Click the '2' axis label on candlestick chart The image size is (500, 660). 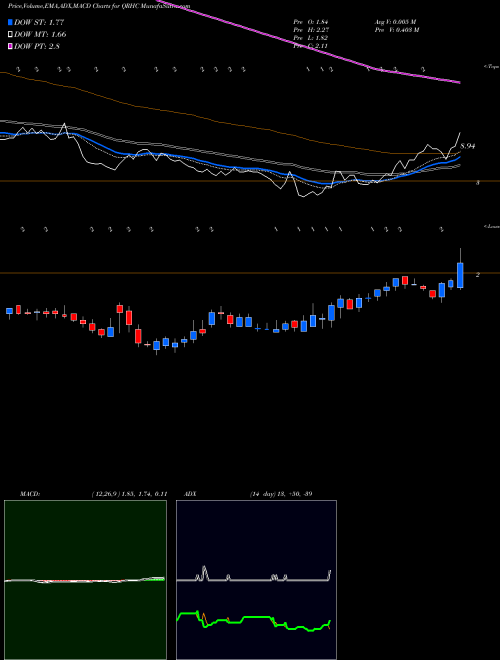pos(478,274)
